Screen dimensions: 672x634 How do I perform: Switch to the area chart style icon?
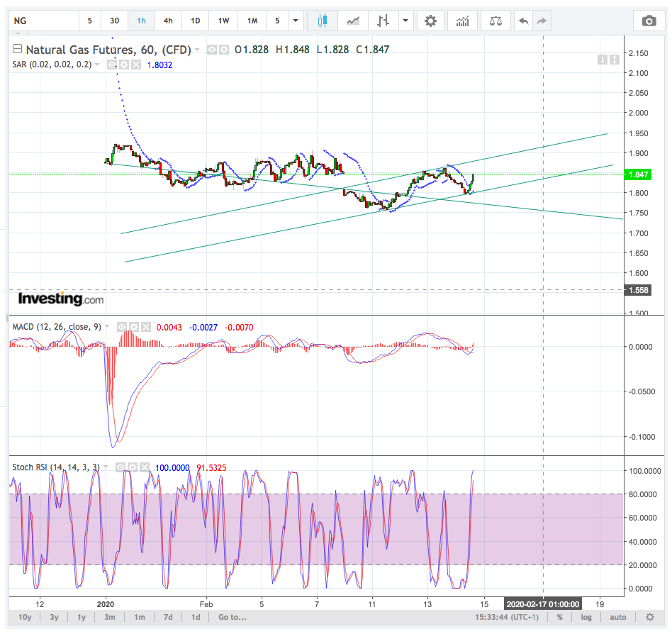click(x=353, y=21)
